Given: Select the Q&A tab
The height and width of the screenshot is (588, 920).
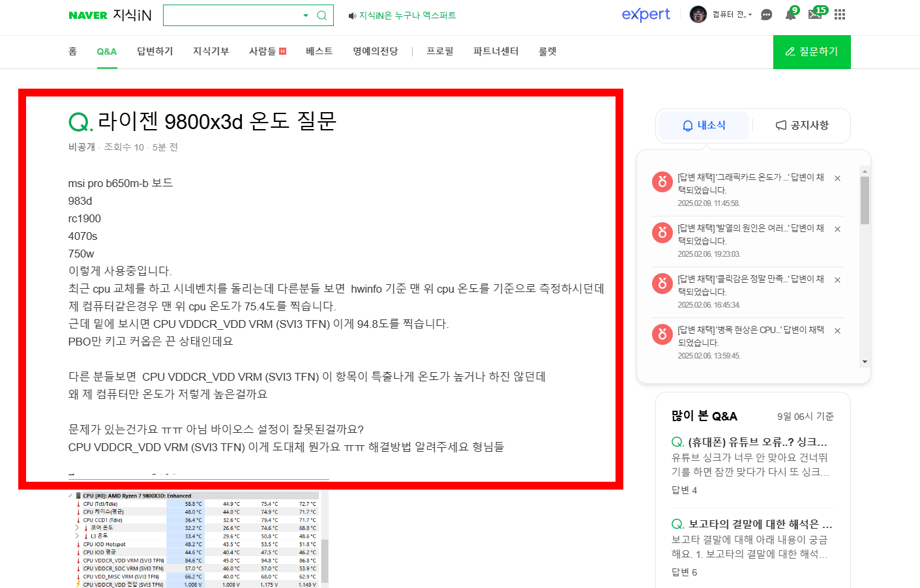Looking at the screenshot, I should tap(107, 51).
